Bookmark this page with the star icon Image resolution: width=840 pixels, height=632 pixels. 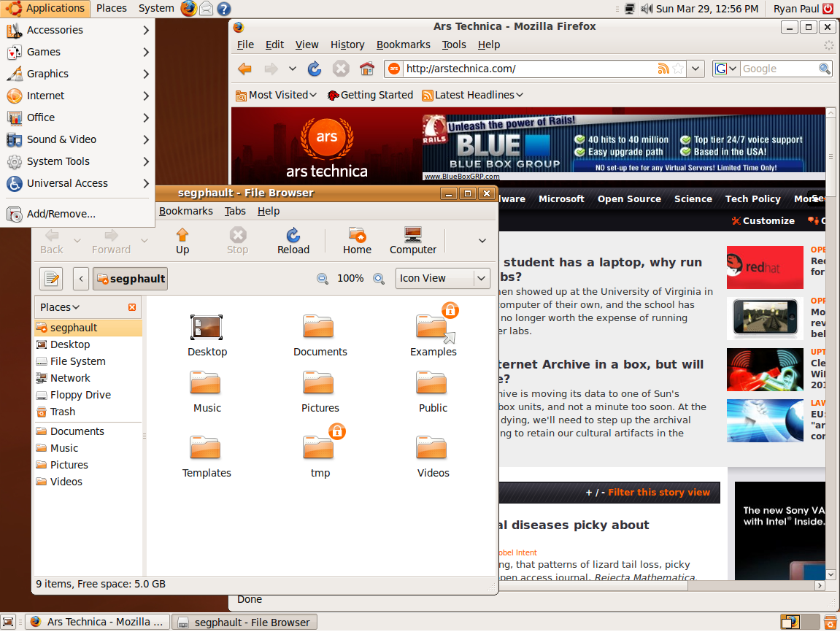678,69
